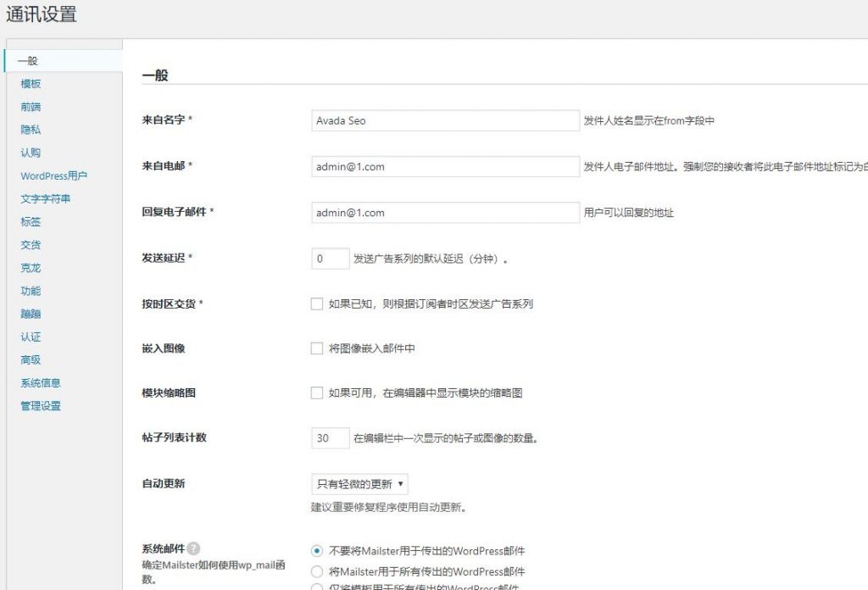Switch to the 一般 settings tab
The width and height of the screenshot is (868, 590).
click(63, 61)
